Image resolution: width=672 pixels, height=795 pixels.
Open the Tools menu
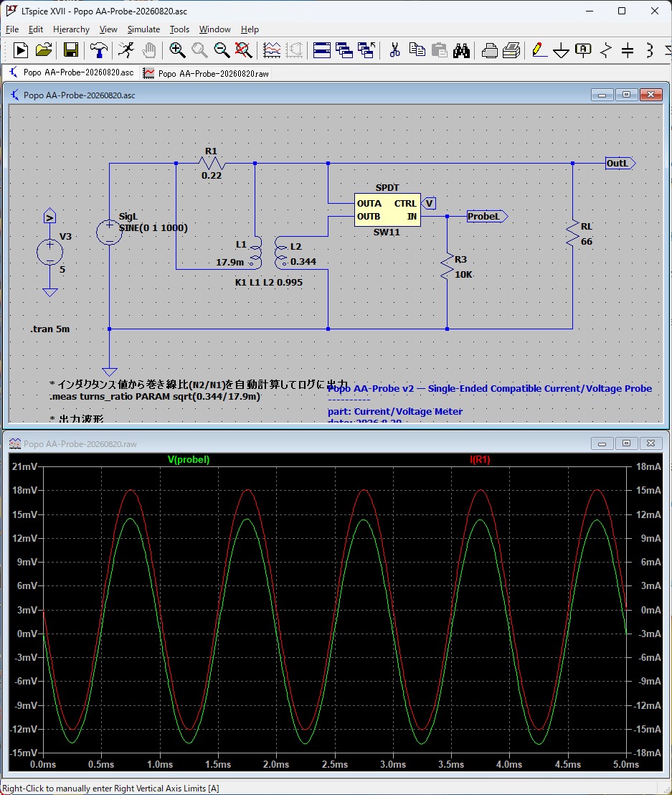tap(179, 29)
